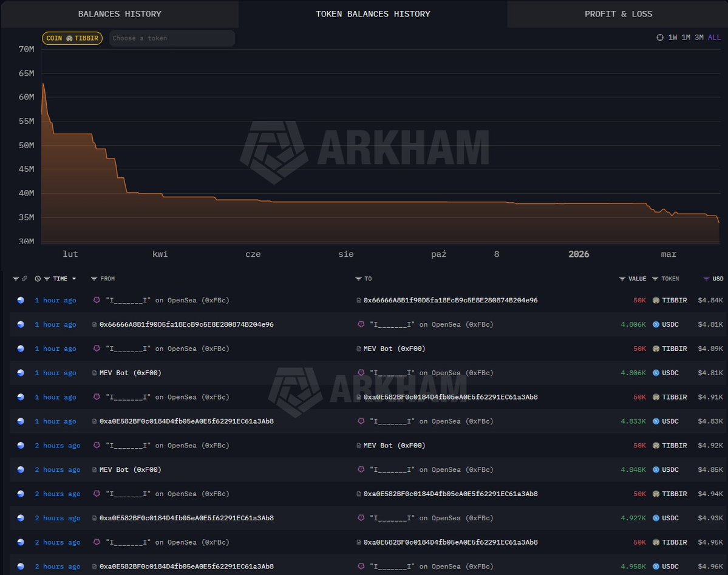Click the 50K value in $4.92K row
Viewport: 728px width, 575px height.
point(639,446)
